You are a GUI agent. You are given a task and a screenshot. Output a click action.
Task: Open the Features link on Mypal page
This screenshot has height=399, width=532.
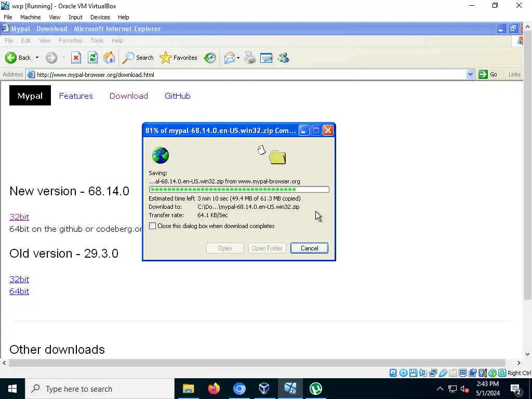pos(76,96)
